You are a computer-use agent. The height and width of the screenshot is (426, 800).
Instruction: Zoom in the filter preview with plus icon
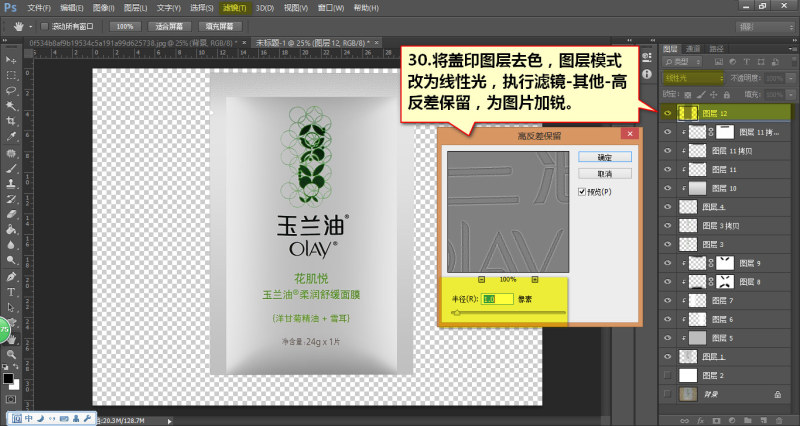click(x=535, y=280)
